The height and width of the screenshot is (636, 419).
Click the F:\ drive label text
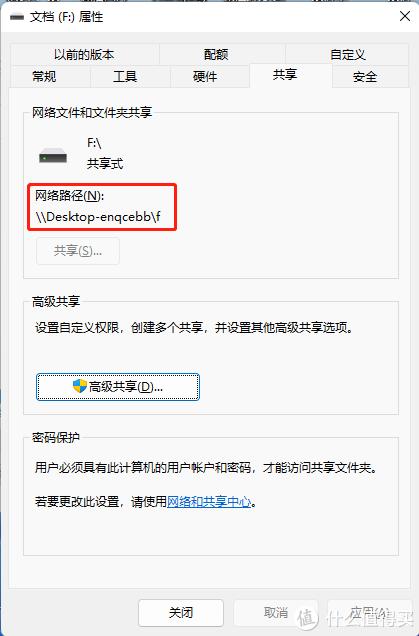click(94, 143)
